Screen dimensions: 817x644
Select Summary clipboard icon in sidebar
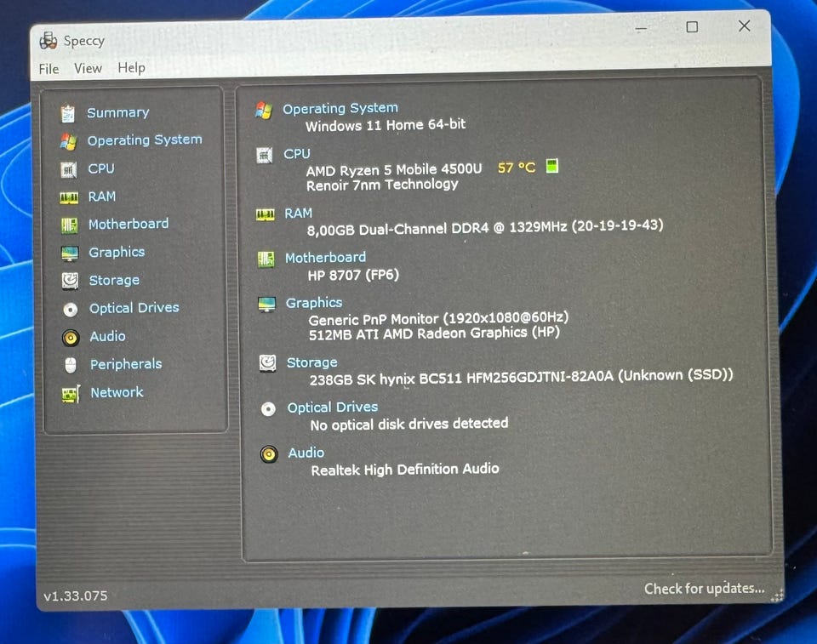[x=68, y=113]
